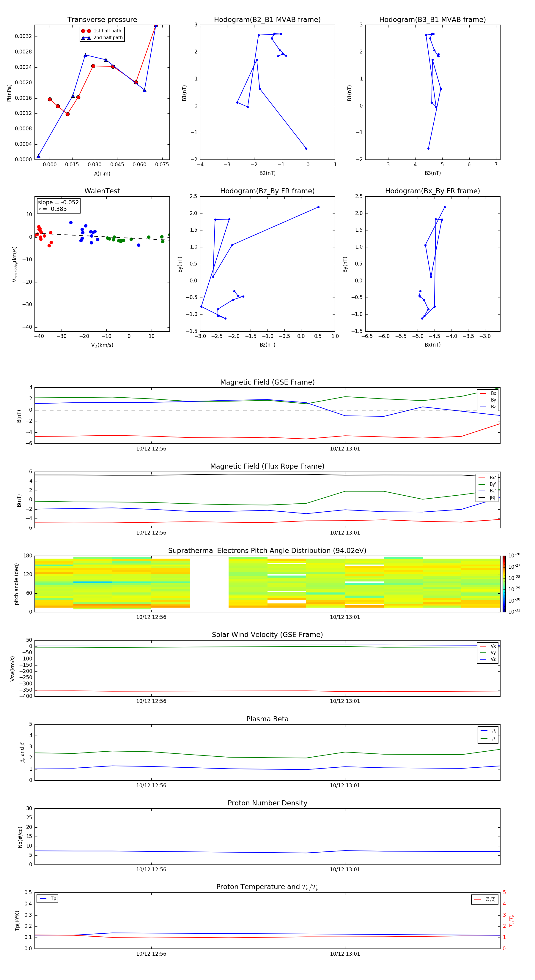Click the 'Transverse pressure' plot title
Viewport: 535px width, 980px height.
102,19
